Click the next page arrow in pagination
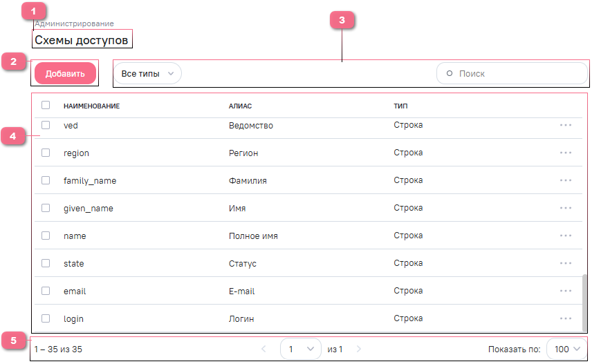Screen dimensions: 592x364 pos(358,349)
